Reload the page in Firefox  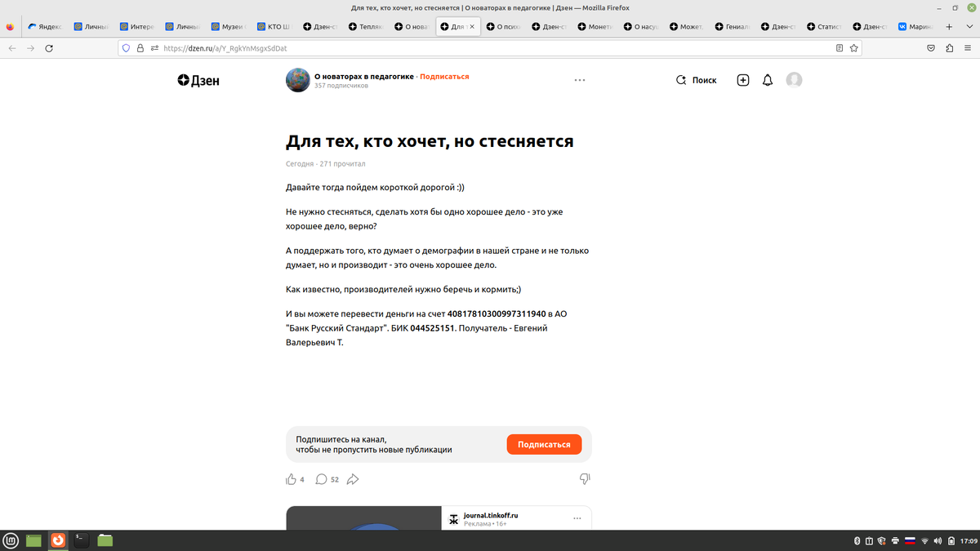point(49,48)
